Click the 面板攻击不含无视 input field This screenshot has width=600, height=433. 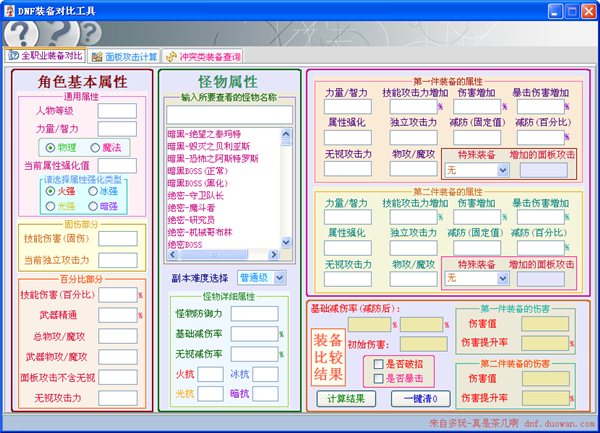[x=118, y=378]
